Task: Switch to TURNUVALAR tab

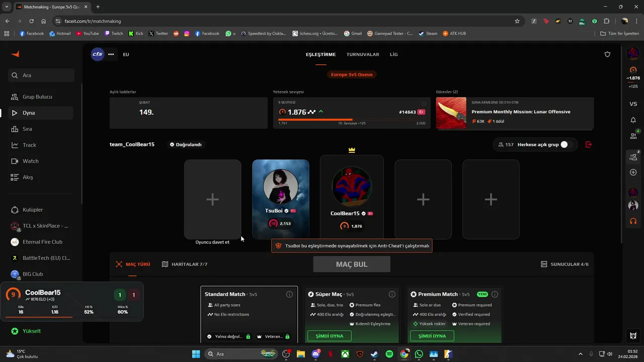Action: (363, 54)
